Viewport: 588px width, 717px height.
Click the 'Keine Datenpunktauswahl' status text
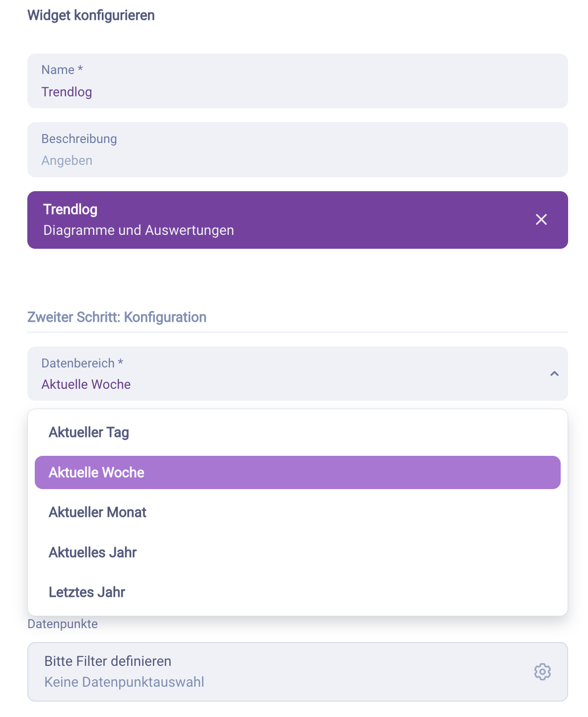pyautogui.click(x=124, y=682)
